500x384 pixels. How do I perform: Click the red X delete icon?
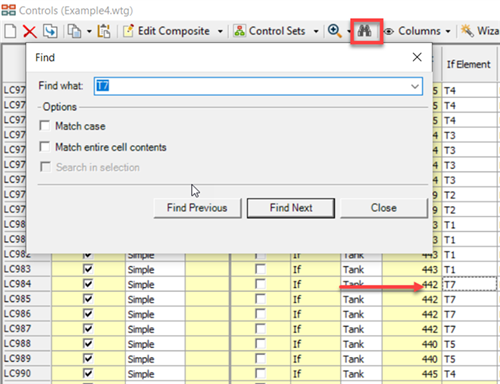coord(30,31)
